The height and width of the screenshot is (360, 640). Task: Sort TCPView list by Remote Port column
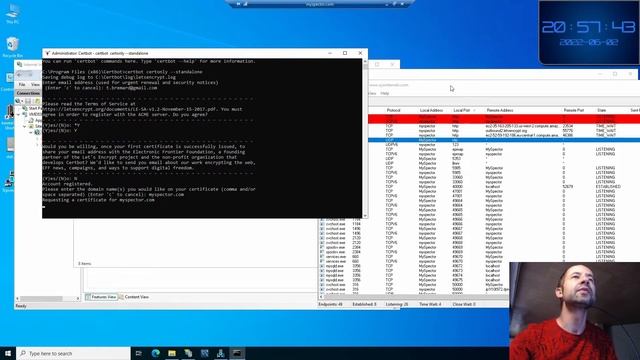(x=574, y=110)
